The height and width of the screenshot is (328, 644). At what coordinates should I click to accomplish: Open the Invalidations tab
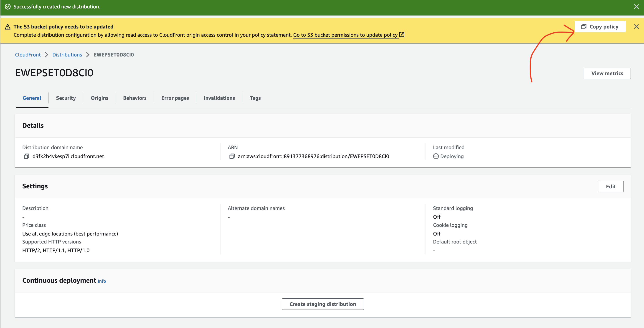[x=219, y=98]
